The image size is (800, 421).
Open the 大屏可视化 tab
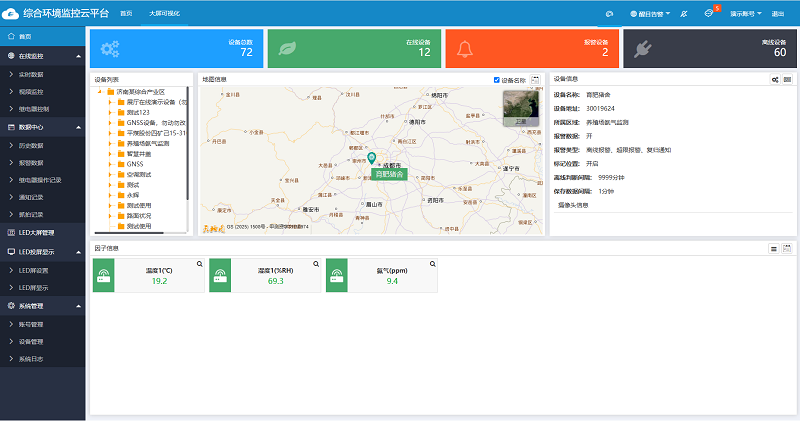pos(164,14)
